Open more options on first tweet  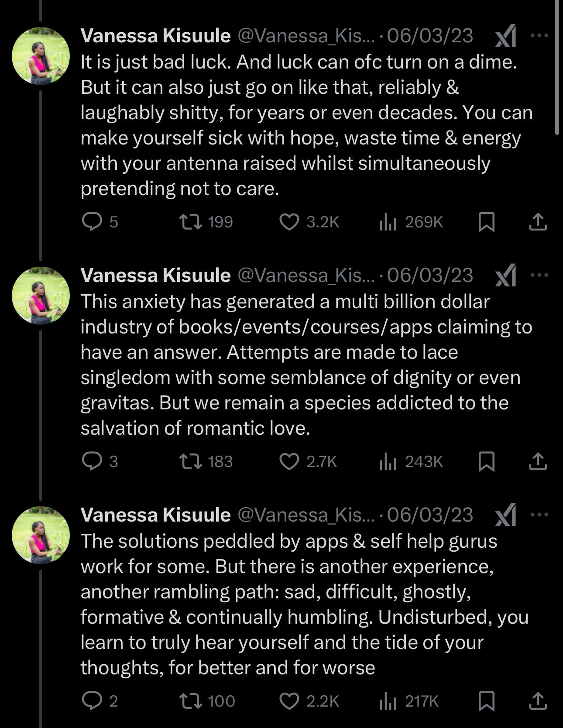point(539,36)
